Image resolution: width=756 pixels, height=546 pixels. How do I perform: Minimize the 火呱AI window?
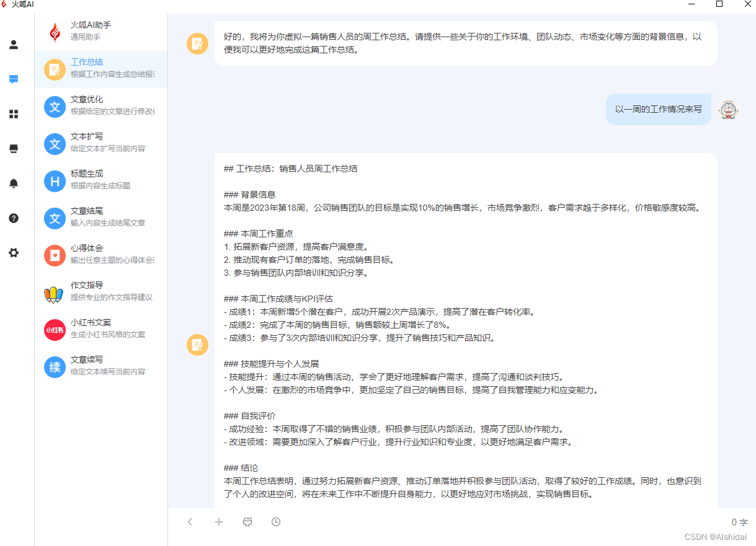click(692, 4)
